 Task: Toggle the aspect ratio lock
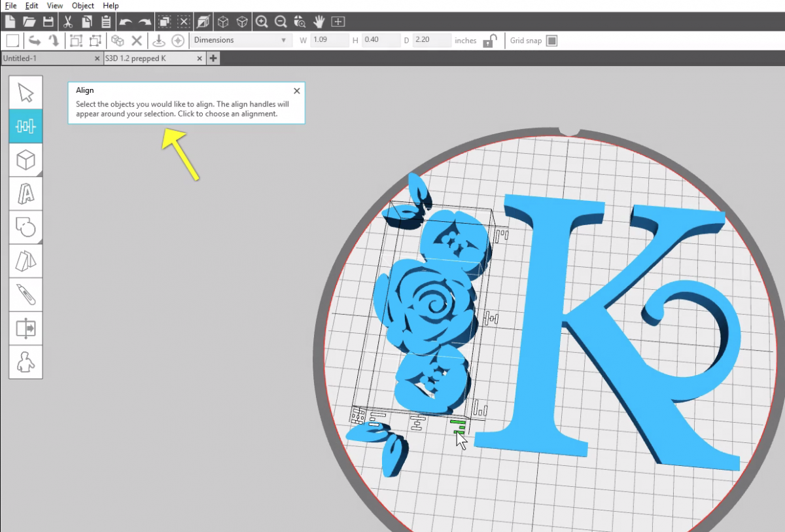coord(489,41)
